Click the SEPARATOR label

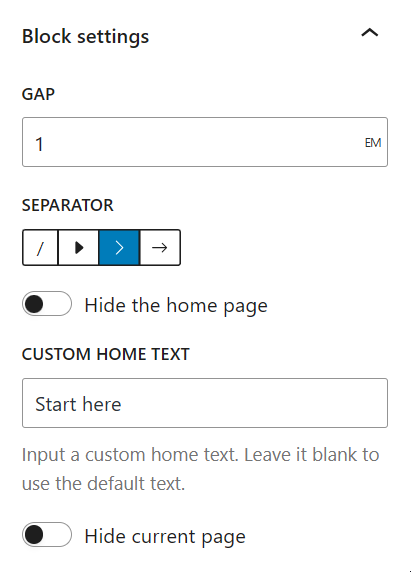(x=67, y=205)
